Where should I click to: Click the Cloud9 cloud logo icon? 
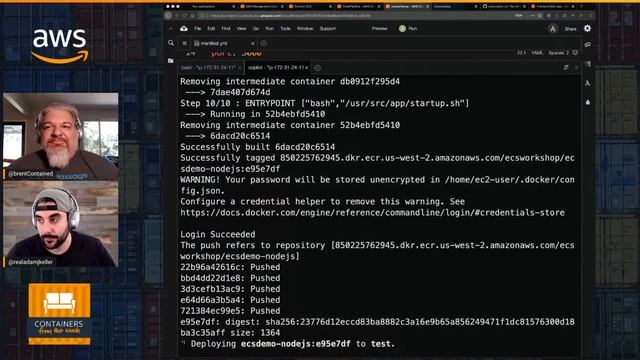[184, 29]
